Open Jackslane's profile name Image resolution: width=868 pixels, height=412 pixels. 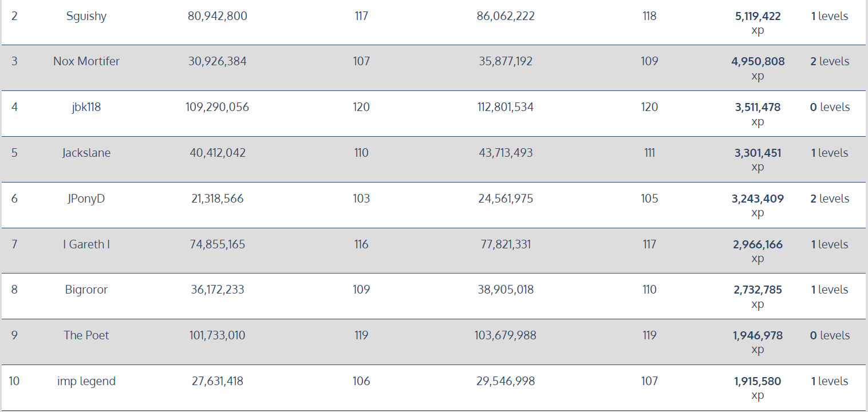[x=86, y=153]
